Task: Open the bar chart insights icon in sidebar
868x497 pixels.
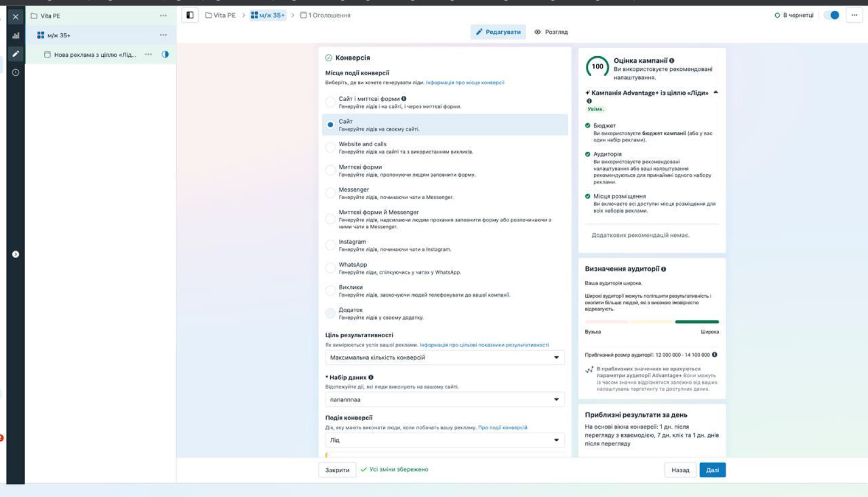Action: point(15,35)
